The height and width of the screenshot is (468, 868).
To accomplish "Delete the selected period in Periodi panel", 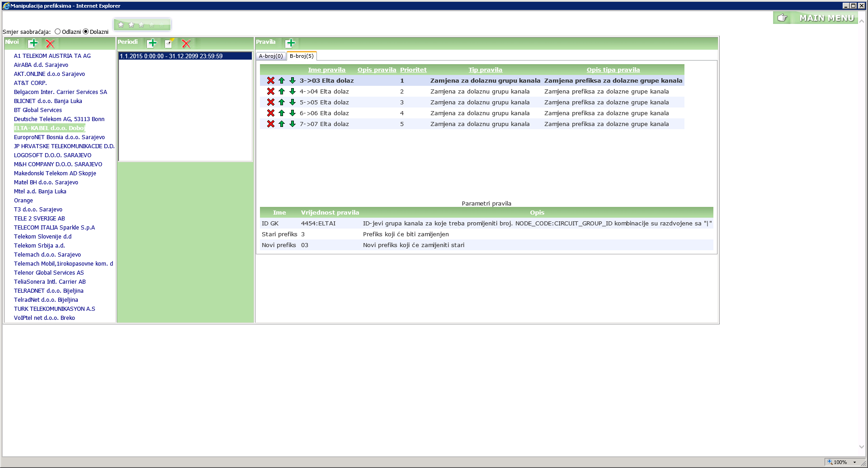I will (x=186, y=44).
